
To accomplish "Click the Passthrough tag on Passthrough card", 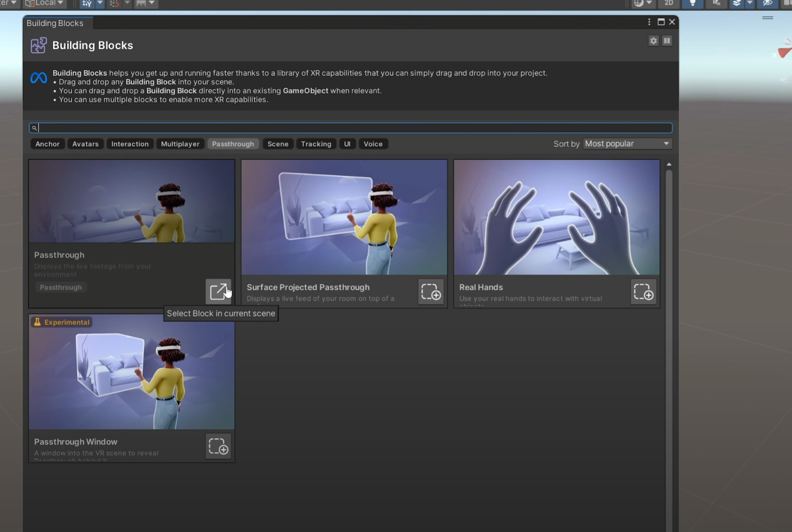I will pos(61,287).
